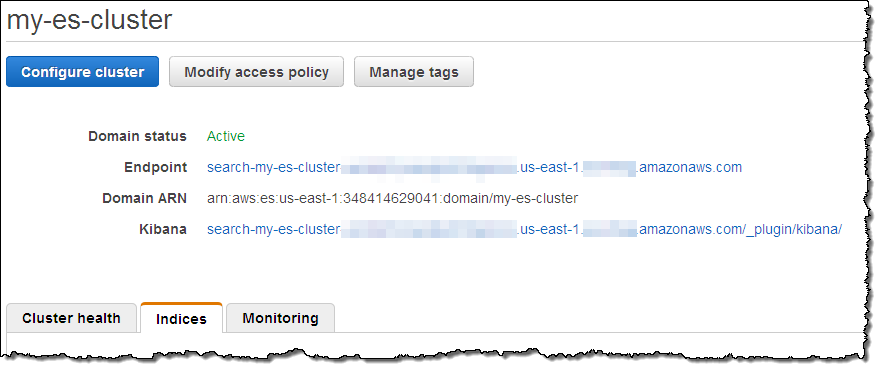The image size is (881, 369).
Task: Click the Endpoint field label
Action: [156, 167]
